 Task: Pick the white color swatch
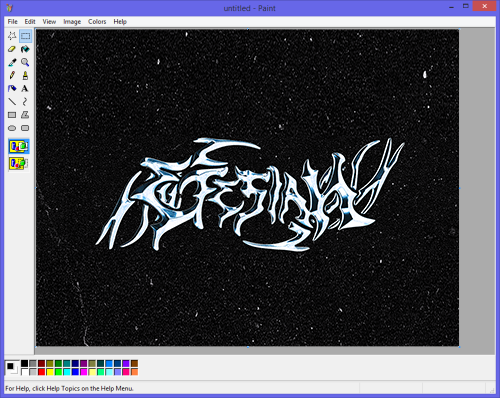[24, 372]
